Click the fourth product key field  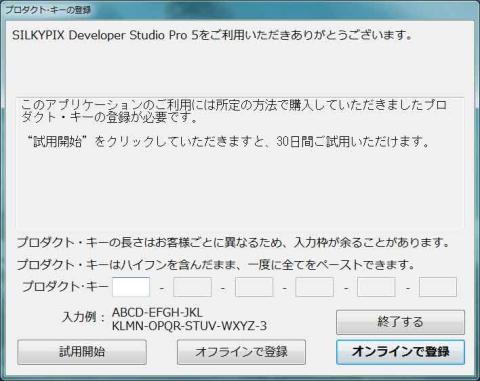point(314,287)
